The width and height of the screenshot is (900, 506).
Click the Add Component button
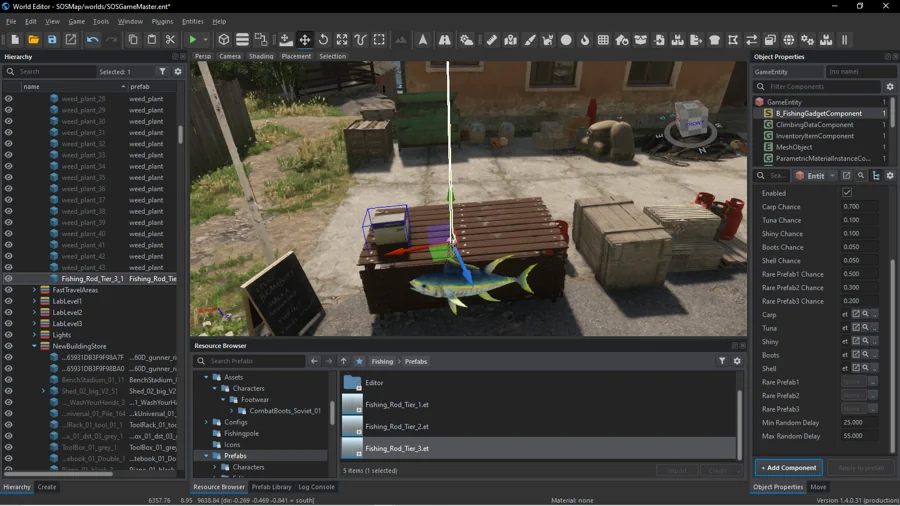pos(789,468)
